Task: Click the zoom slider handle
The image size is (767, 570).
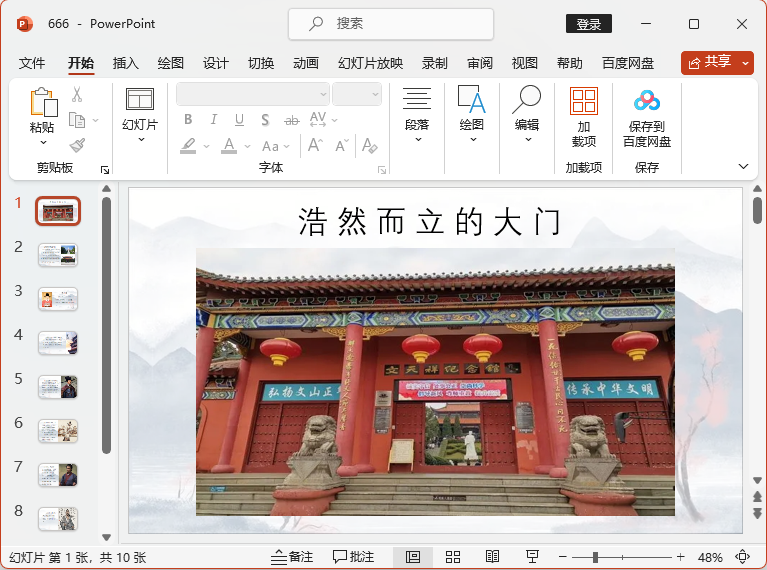Action: pos(595,557)
